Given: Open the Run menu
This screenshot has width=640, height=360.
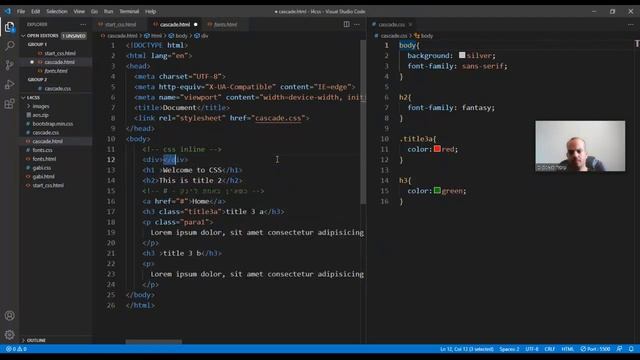Looking at the screenshot, I should click(x=108, y=11).
